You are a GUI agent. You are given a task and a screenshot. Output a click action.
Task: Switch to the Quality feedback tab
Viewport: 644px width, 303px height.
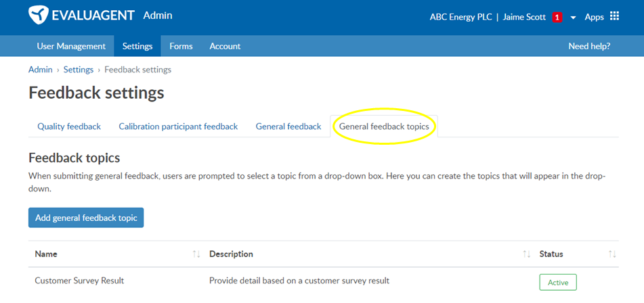tap(69, 126)
